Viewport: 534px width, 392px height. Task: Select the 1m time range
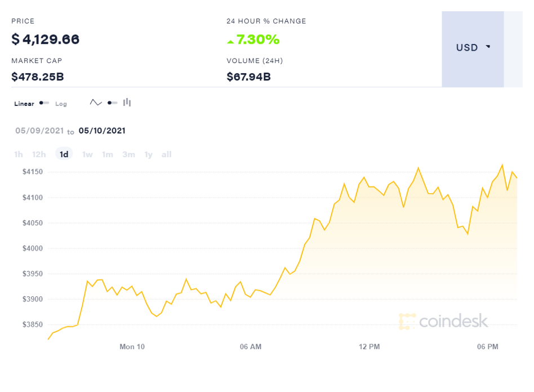108,155
